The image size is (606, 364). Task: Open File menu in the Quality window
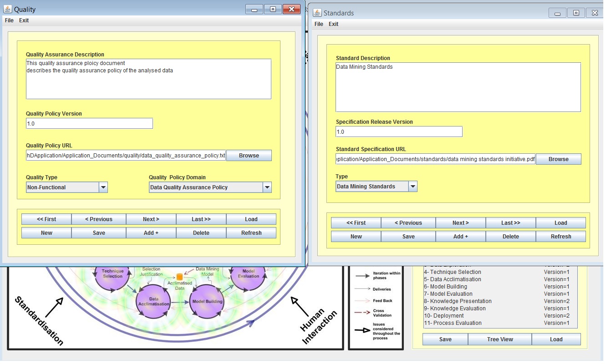(9, 20)
